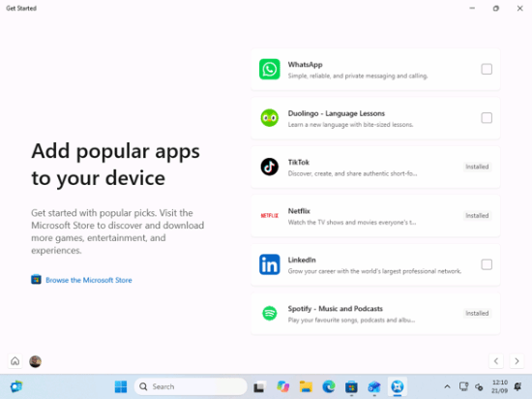Open Task View from taskbar
Viewport: 532px width, 399px height.
click(x=259, y=386)
